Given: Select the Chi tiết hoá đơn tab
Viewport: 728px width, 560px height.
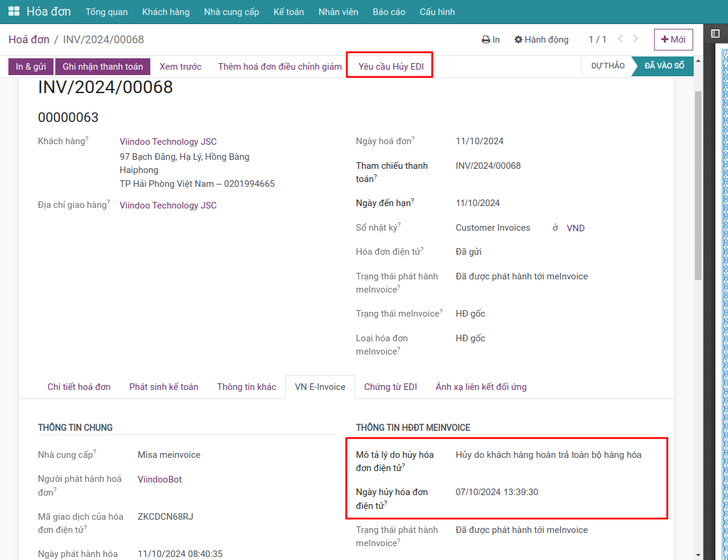Looking at the screenshot, I should (x=79, y=387).
